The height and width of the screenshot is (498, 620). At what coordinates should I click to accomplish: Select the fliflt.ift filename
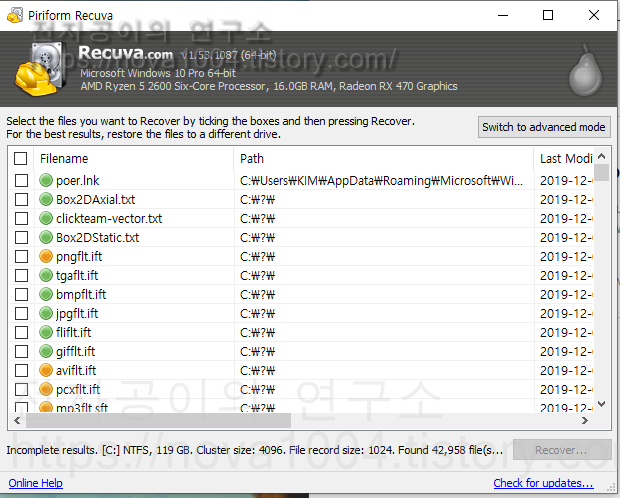tap(73, 333)
